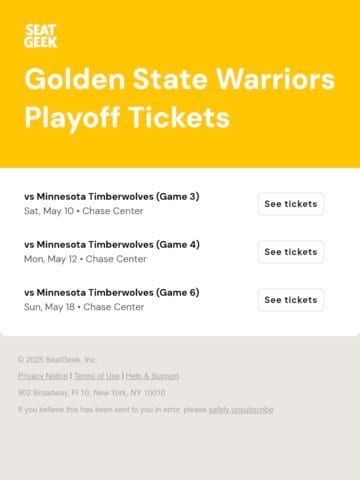Click the Playoff Tickets heading text
Viewport: 360px width, 480px height.
tap(127, 117)
